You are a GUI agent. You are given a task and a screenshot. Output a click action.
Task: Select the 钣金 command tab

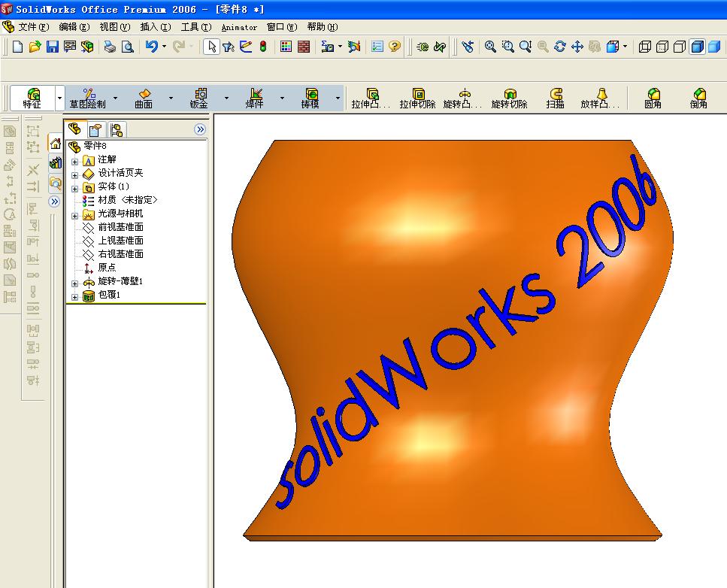pos(199,98)
